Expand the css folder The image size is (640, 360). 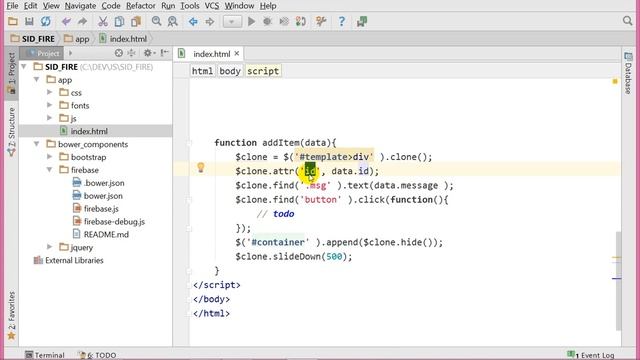49,93
